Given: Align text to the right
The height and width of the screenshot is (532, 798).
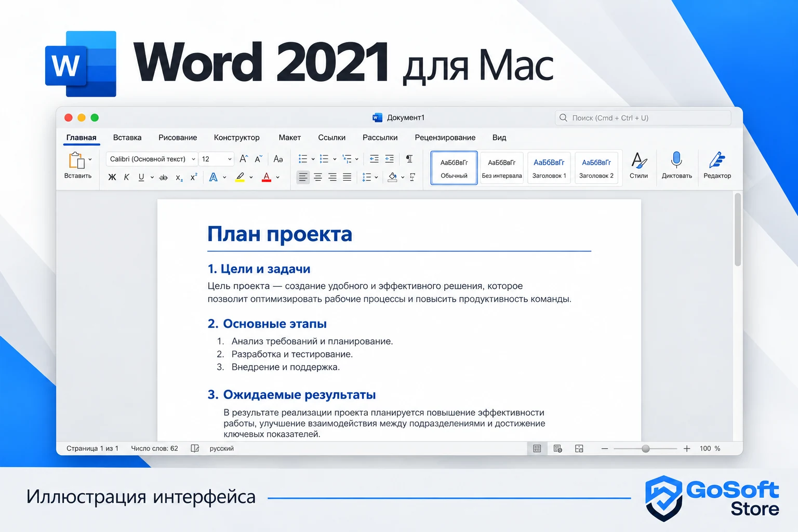Looking at the screenshot, I should (332, 177).
